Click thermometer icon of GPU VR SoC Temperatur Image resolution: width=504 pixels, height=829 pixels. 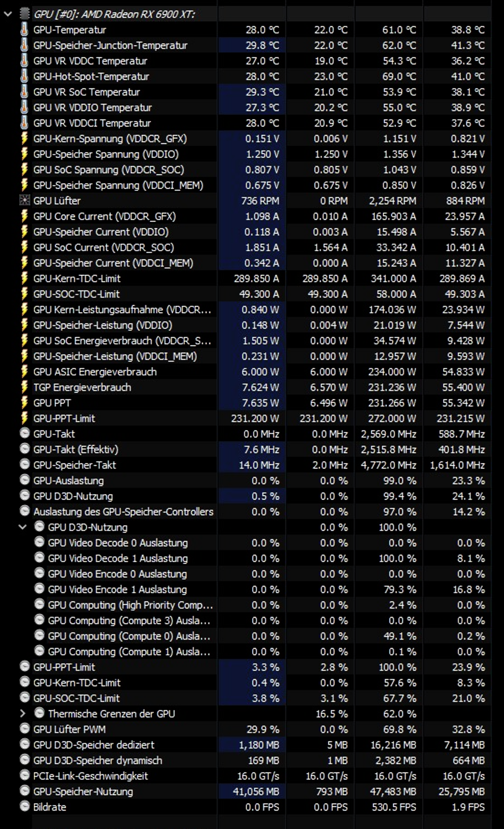pyautogui.click(x=24, y=92)
